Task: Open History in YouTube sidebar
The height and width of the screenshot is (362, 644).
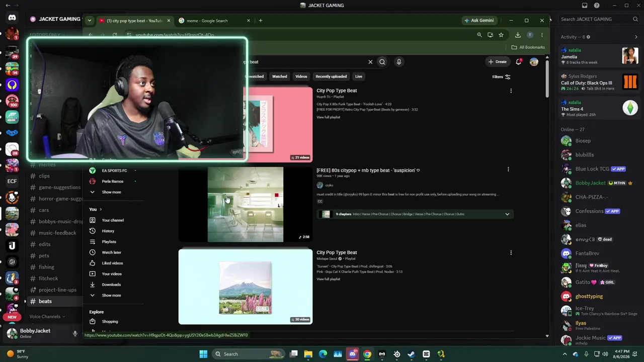Action: [x=108, y=231]
